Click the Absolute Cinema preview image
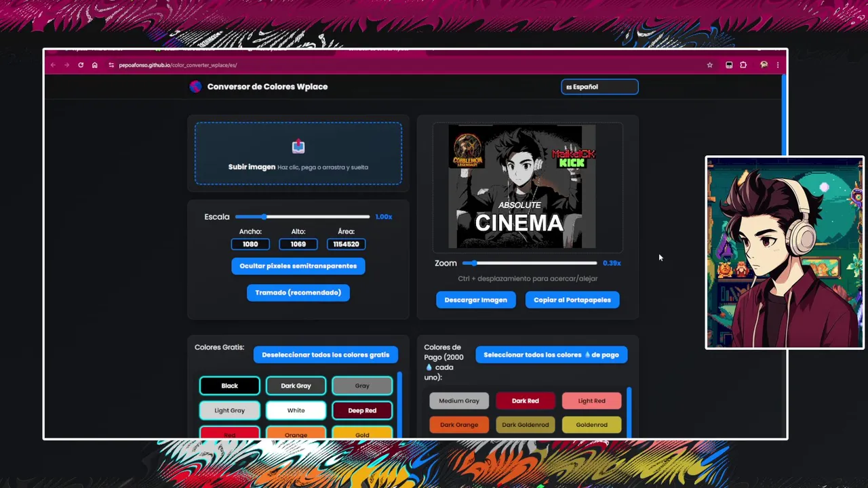This screenshot has height=488, width=868. (522, 186)
